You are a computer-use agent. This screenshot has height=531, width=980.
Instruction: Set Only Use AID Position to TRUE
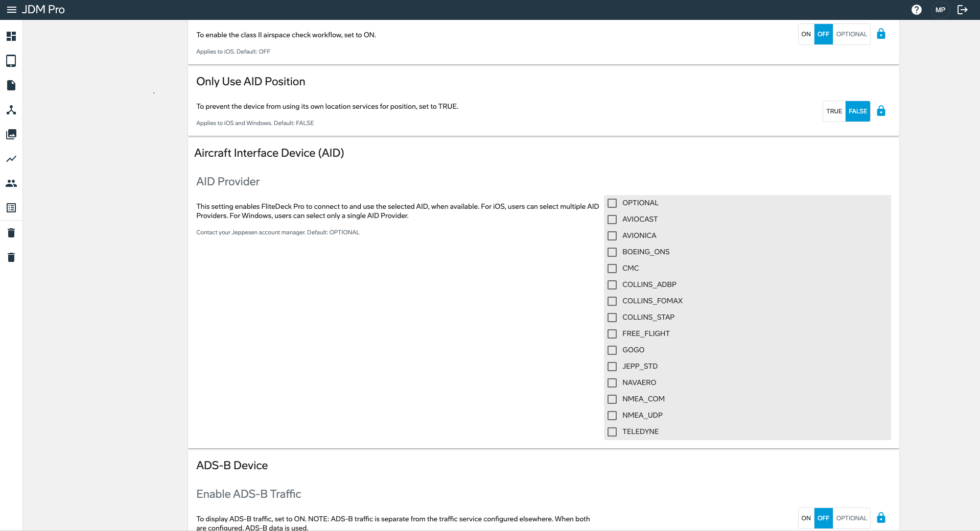pyautogui.click(x=834, y=111)
